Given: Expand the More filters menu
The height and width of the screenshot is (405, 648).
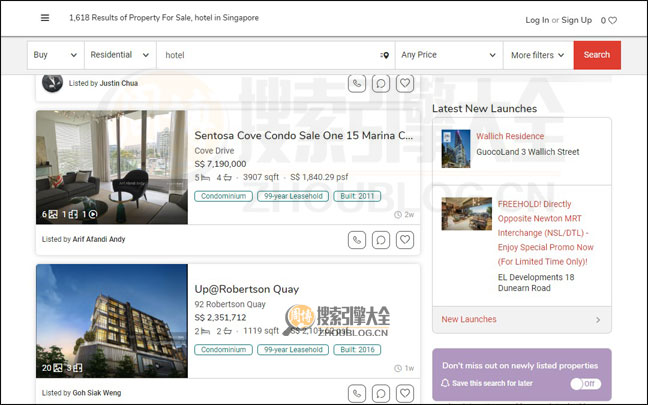Looking at the screenshot, I should point(537,55).
